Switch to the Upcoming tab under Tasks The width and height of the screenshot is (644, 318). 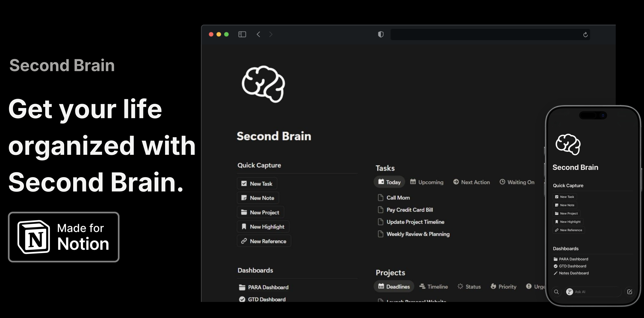tap(427, 182)
